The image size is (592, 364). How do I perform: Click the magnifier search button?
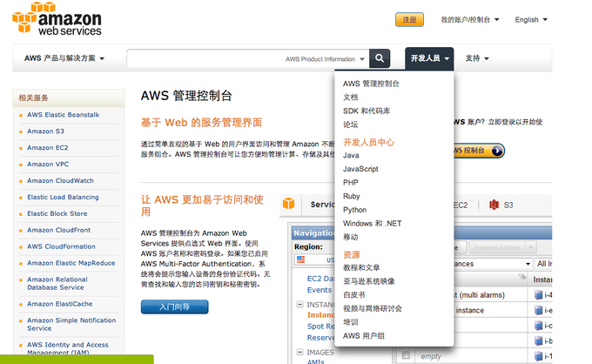point(380,58)
